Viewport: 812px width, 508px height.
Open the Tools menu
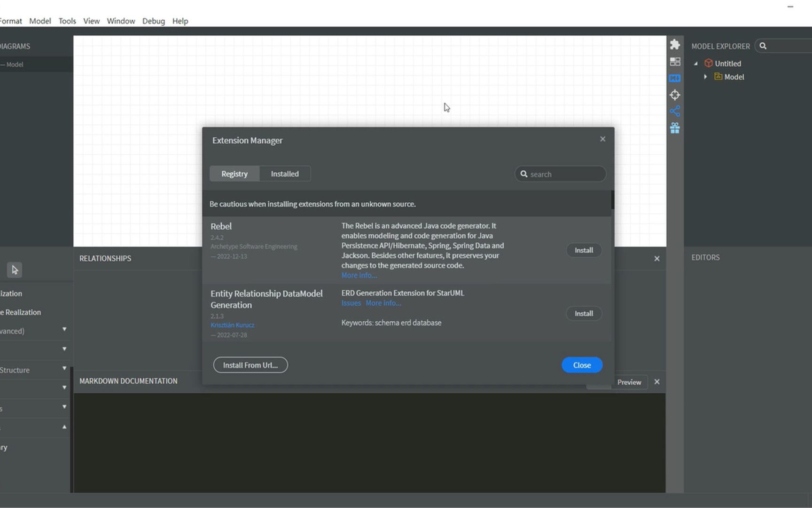point(67,21)
